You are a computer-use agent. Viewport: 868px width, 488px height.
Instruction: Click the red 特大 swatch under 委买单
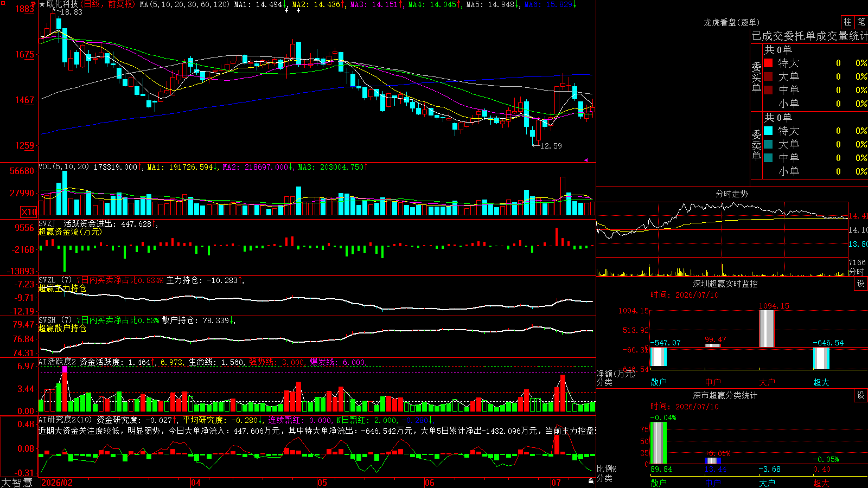click(768, 63)
